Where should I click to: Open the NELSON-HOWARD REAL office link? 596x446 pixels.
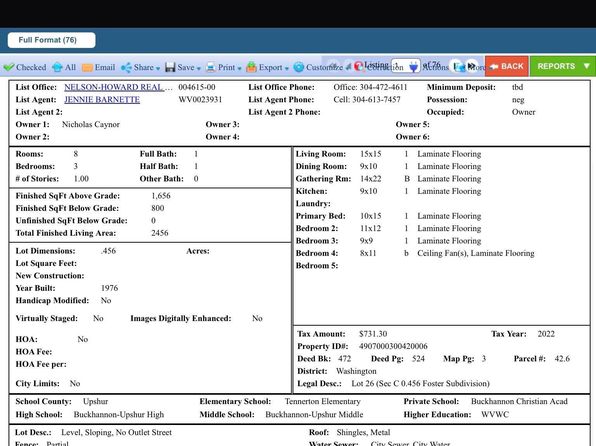click(x=118, y=87)
